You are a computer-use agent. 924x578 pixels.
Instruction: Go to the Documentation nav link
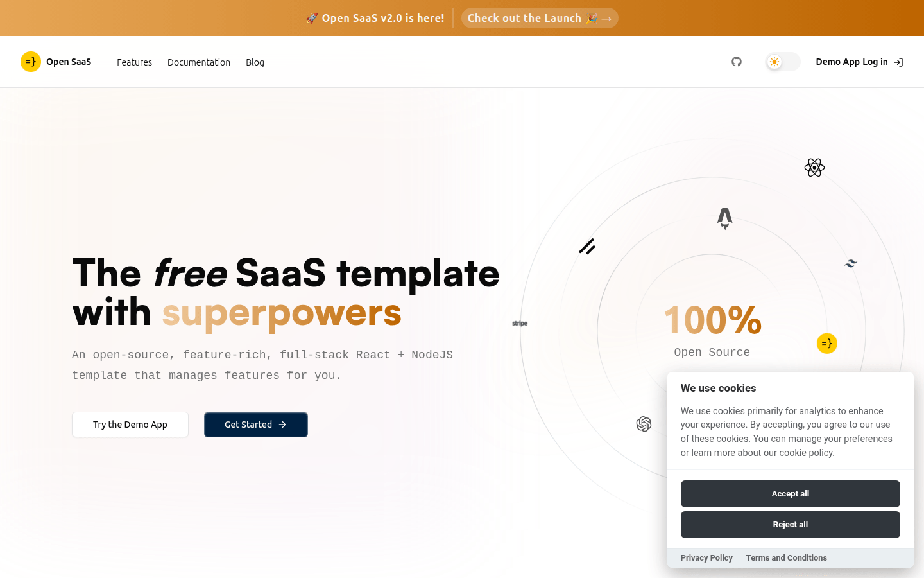[199, 62]
